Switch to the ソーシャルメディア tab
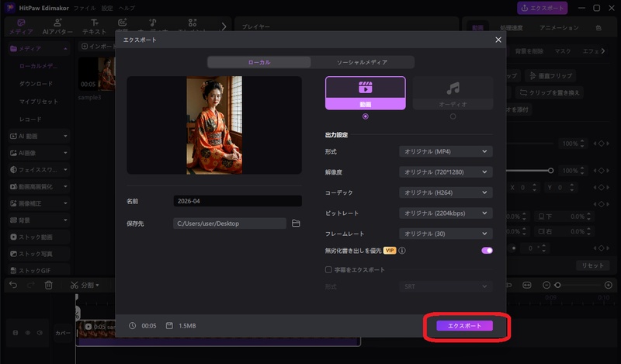This screenshot has width=621, height=364. [x=362, y=62]
